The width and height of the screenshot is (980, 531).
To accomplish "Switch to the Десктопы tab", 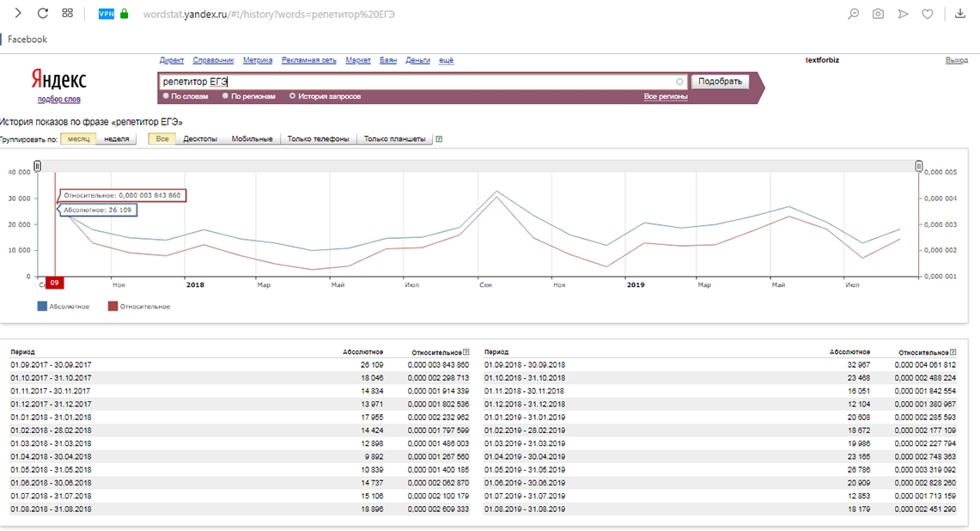I will click(x=200, y=139).
